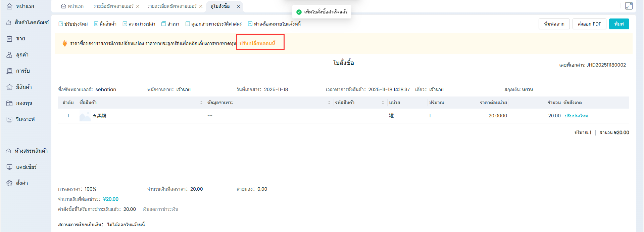The height and width of the screenshot is (232, 644).
Task: Click the สำเนา copy action
Action: (x=170, y=24)
